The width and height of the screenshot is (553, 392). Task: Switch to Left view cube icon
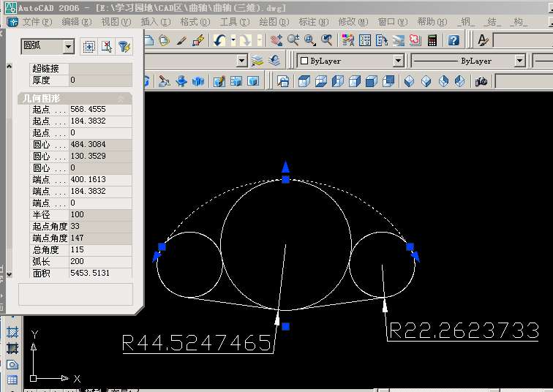338,81
